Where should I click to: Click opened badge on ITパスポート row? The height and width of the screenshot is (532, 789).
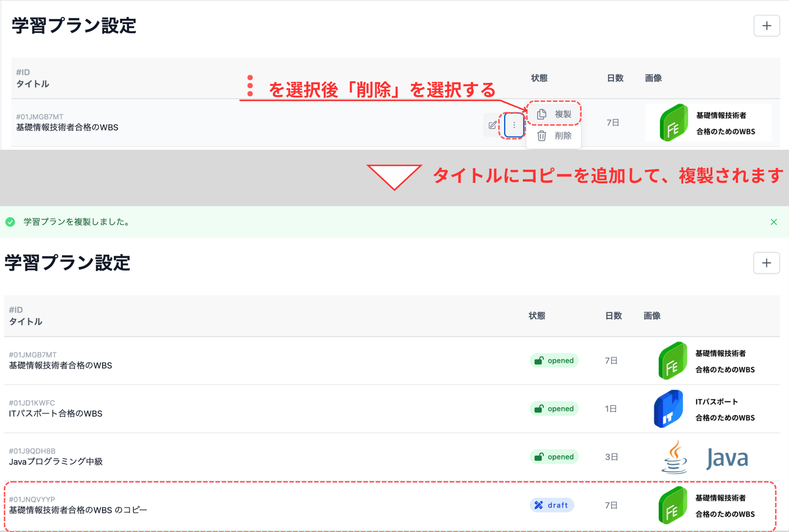click(554, 409)
